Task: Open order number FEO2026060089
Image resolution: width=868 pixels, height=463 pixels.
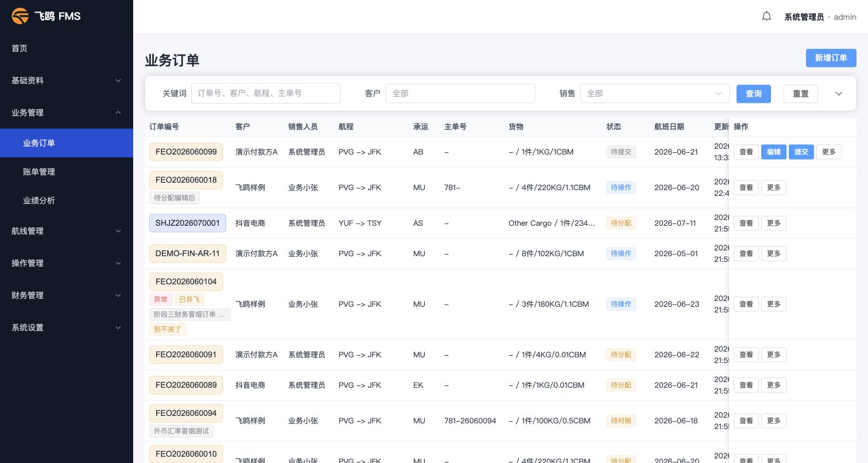Action: point(186,385)
